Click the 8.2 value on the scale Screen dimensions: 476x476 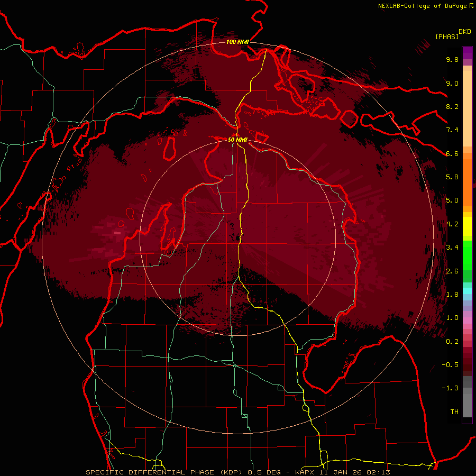pyautogui.click(x=452, y=106)
